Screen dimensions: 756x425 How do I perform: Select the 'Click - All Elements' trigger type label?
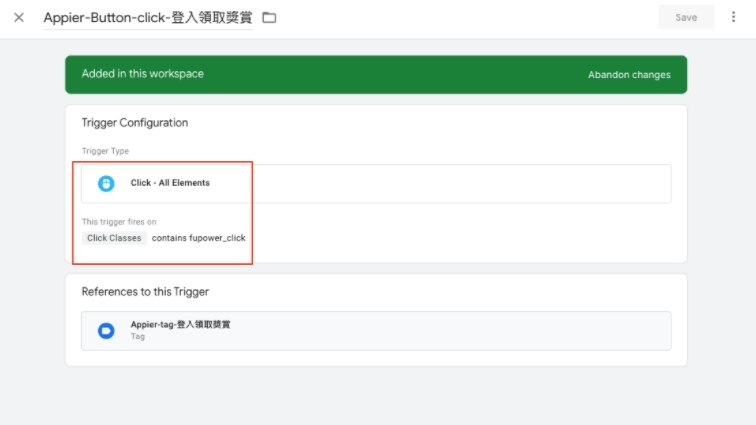(x=170, y=183)
